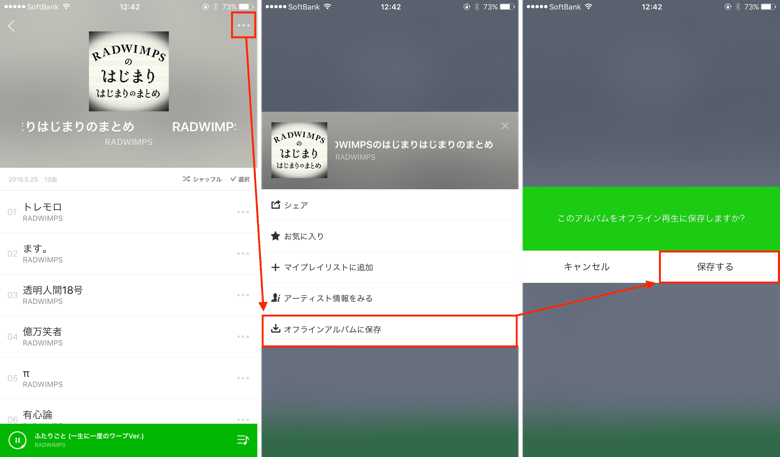This screenshot has width=780, height=457.
Task: Play track 03 透明人間18号
Action: (x=128, y=295)
